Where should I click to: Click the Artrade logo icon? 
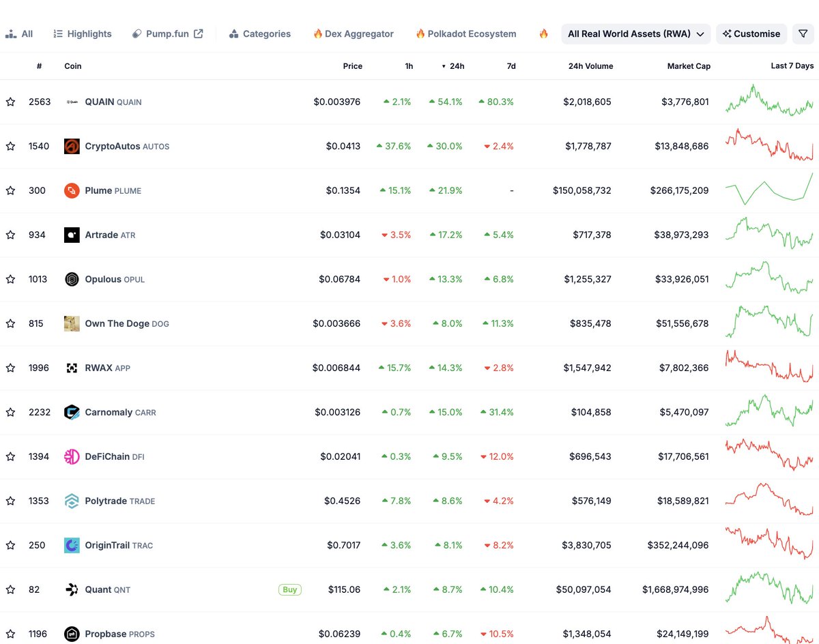coord(72,235)
